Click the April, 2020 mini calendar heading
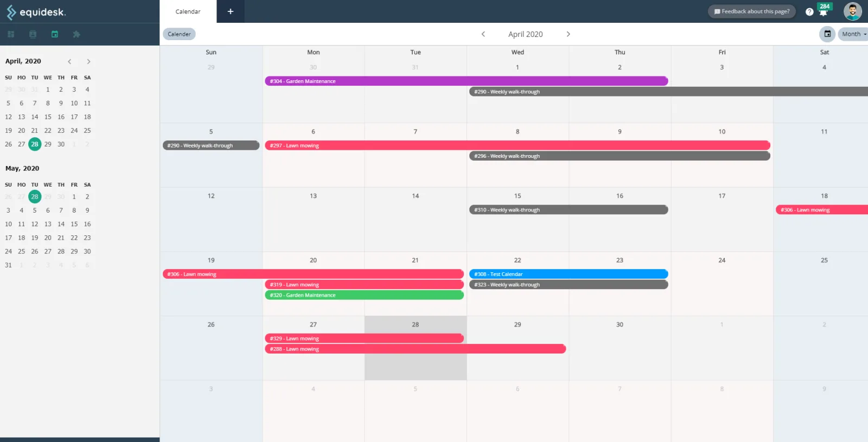The height and width of the screenshot is (442, 868). (23, 61)
